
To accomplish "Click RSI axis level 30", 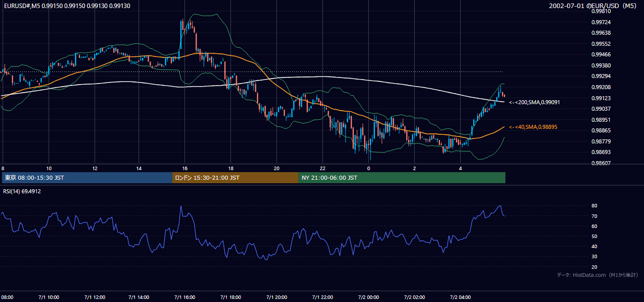I will point(594,257).
